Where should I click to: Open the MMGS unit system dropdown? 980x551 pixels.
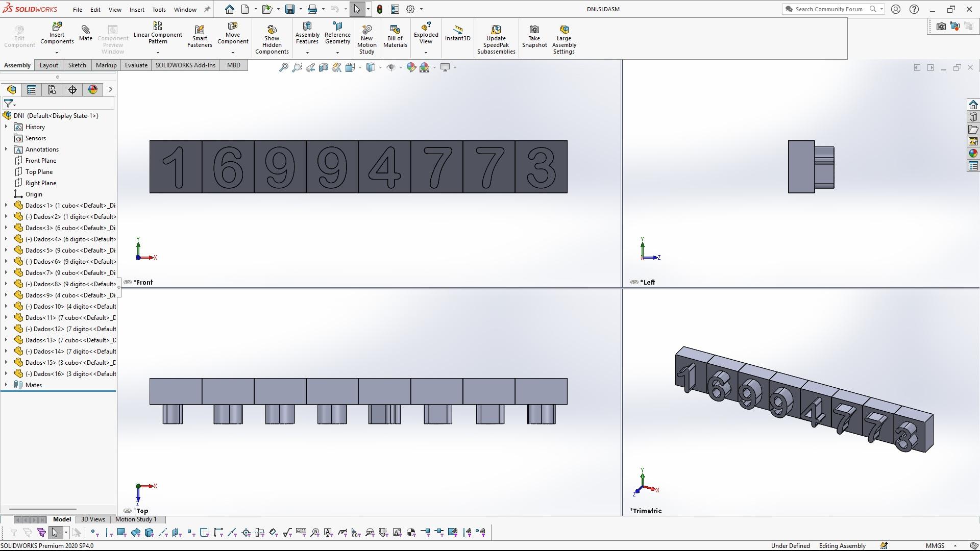point(955,546)
